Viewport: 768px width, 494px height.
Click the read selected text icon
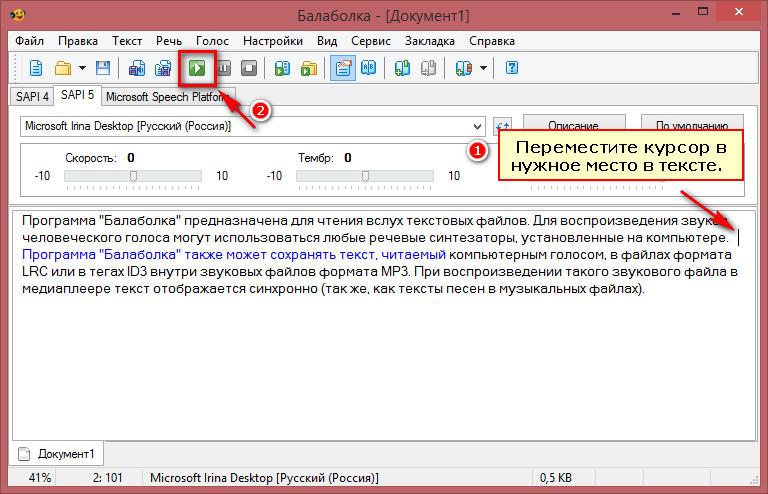[x=282, y=68]
